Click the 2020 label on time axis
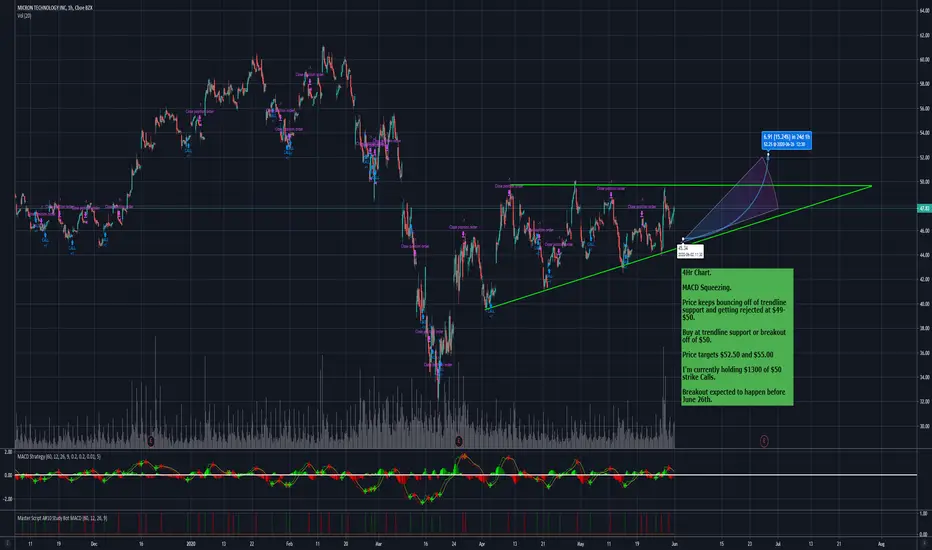 191,543
